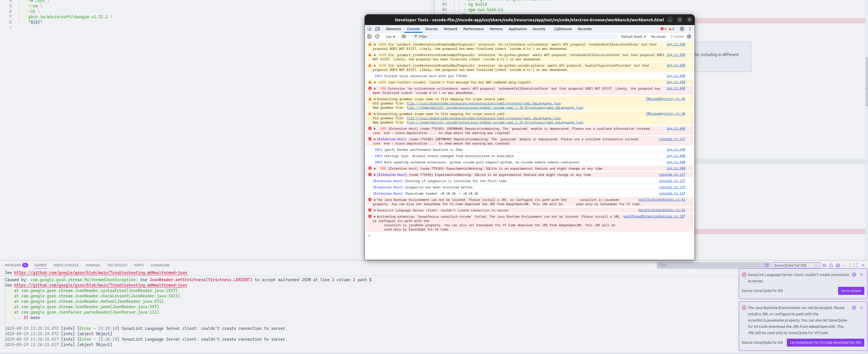Toggle live expression eye icon
Screen dimensions: 868x354
tap(404, 36)
